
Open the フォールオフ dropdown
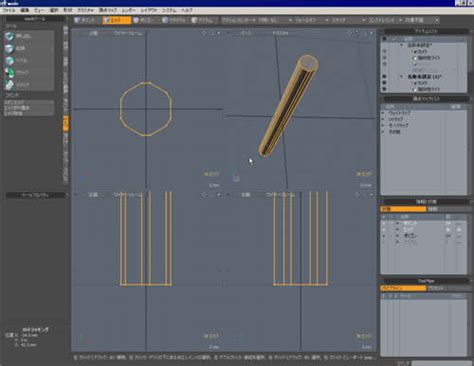tap(312, 20)
